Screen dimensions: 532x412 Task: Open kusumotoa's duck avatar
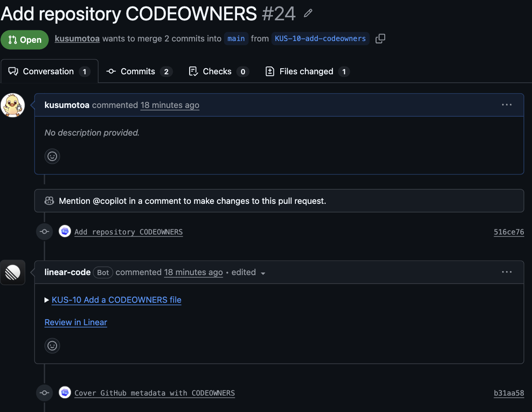tap(13, 105)
